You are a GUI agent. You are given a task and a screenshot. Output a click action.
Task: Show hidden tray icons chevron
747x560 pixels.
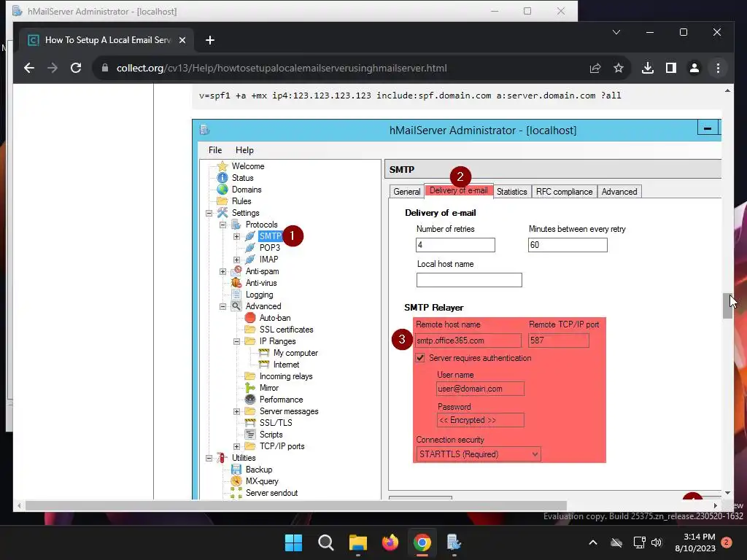pyautogui.click(x=592, y=542)
